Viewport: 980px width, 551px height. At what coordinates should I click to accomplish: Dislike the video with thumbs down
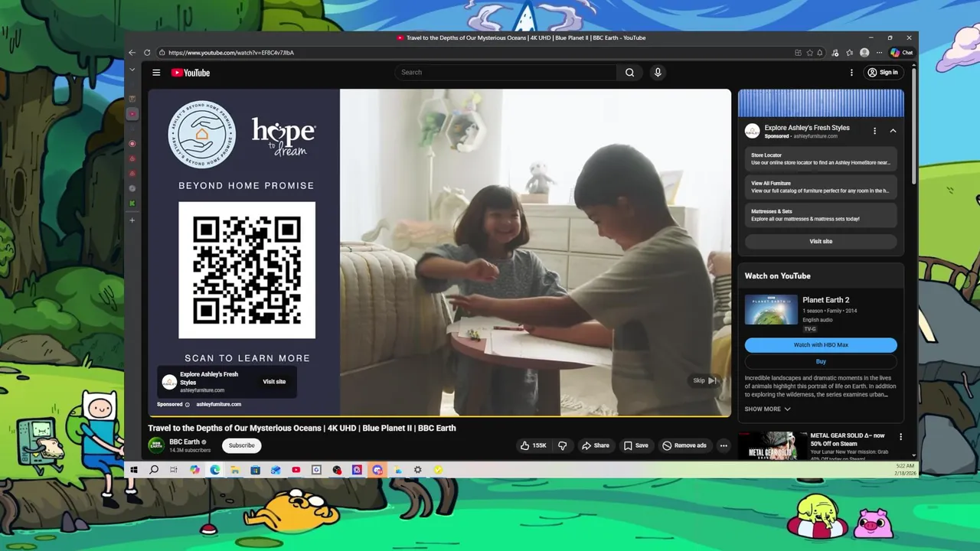[x=562, y=445]
